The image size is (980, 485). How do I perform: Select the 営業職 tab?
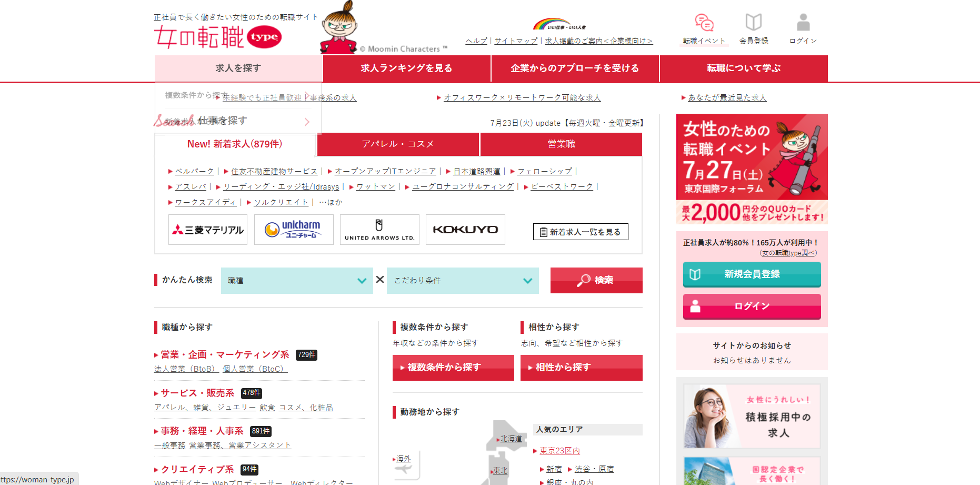561,144
